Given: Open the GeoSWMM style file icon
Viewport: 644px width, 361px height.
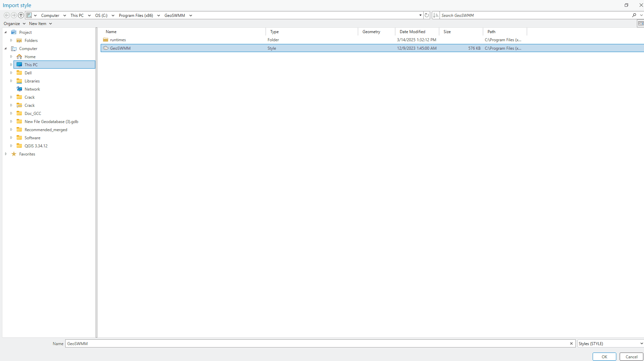Looking at the screenshot, I should point(106,48).
